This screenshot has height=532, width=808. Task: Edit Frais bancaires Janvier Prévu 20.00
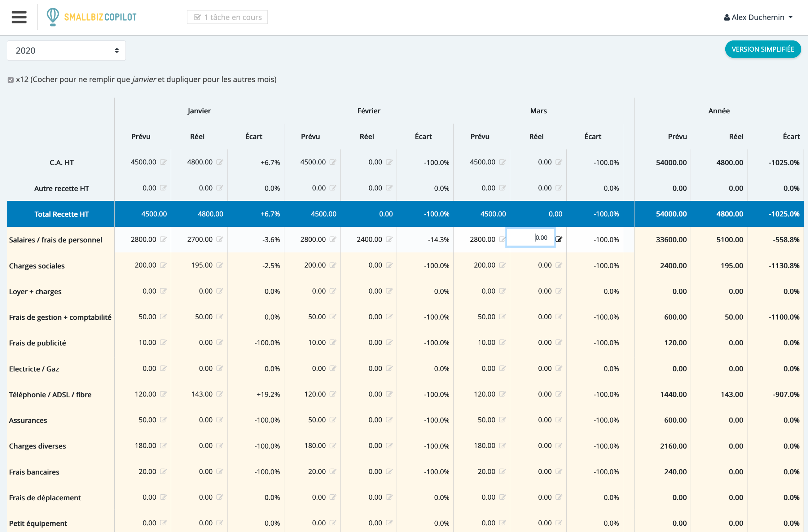(163, 472)
